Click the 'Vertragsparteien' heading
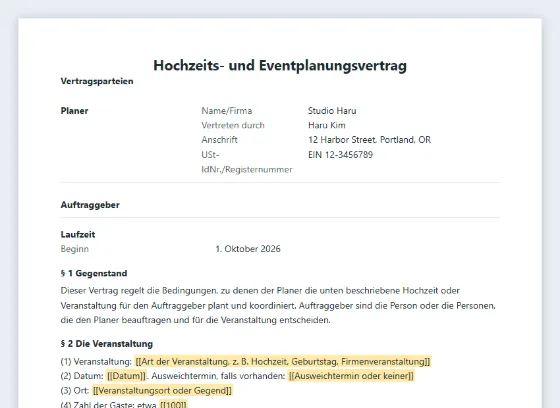The height and width of the screenshot is (408, 560). [x=97, y=81]
